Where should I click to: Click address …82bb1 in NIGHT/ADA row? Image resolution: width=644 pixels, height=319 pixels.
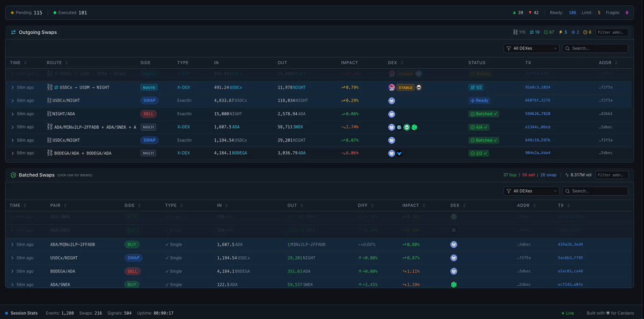point(605,114)
